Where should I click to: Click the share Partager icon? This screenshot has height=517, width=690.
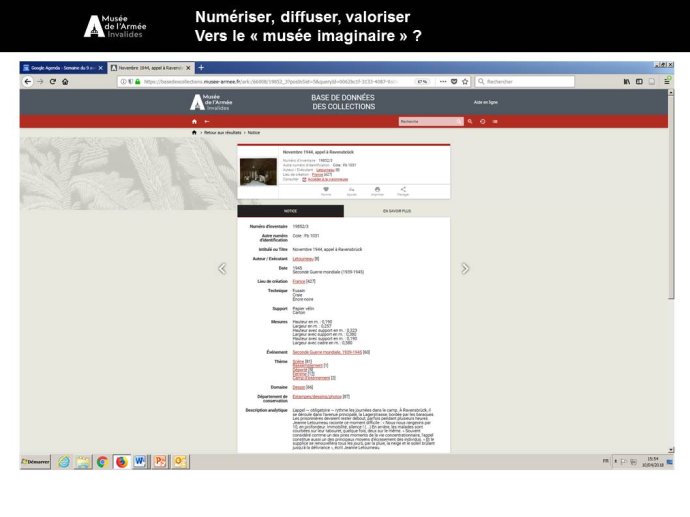[x=403, y=191]
